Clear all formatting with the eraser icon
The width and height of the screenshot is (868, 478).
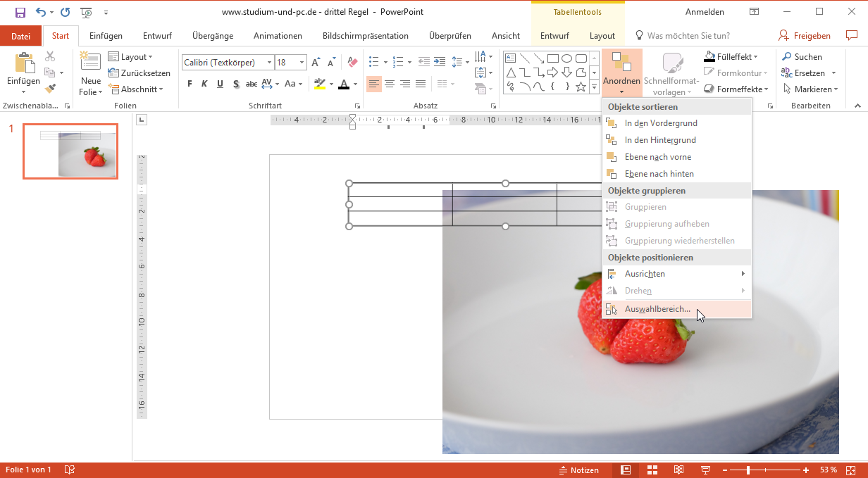pos(353,63)
